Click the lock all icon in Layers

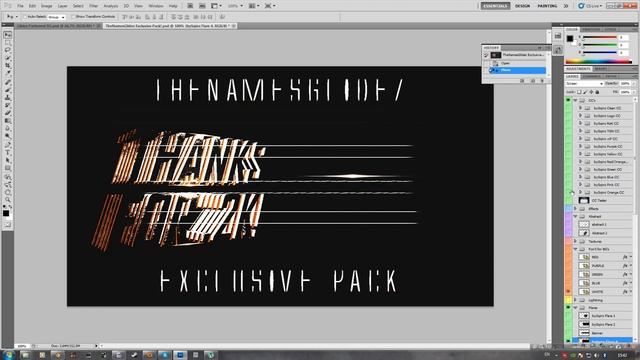coord(597,92)
